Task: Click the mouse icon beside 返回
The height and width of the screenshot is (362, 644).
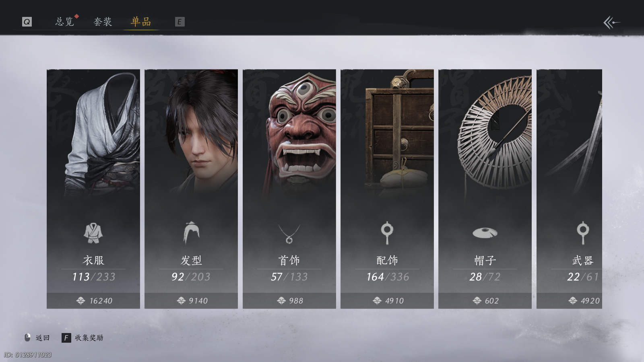Action: (27, 337)
